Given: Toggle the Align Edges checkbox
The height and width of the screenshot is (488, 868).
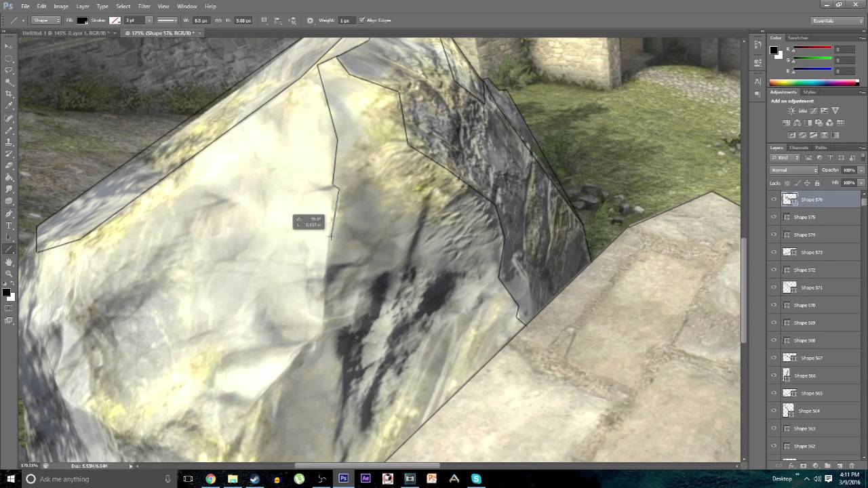Looking at the screenshot, I should click(x=363, y=20).
